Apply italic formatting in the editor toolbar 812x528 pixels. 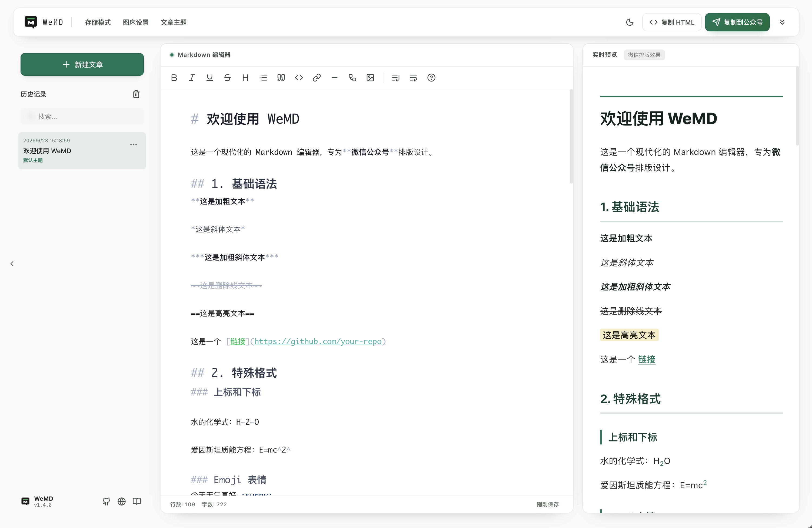pyautogui.click(x=192, y=78)
